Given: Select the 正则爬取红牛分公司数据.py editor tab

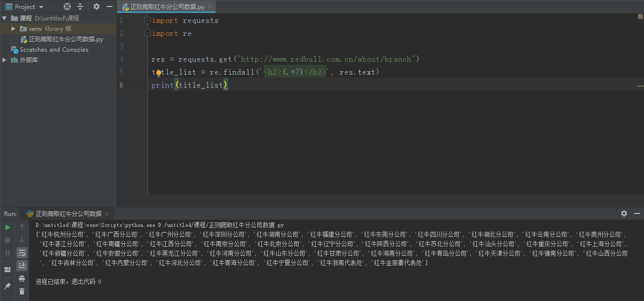Looking at the screenshot, I should pyautogui.click(x=167, y=7).
